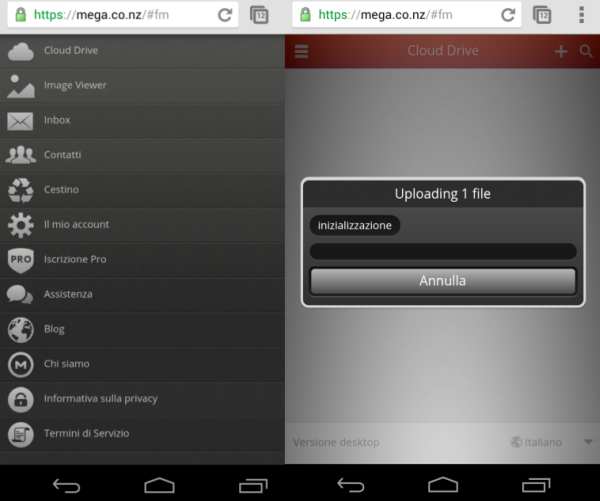Open the Cloud Drive cloud icon
The image size is (600, 501).
tap(21, 52)
